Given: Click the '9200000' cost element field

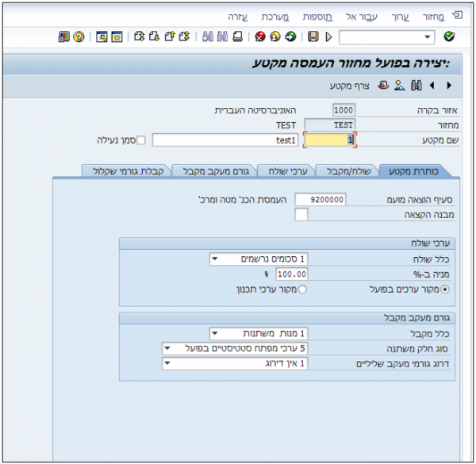Looking at the screenshot, I should tap(321, 199).
